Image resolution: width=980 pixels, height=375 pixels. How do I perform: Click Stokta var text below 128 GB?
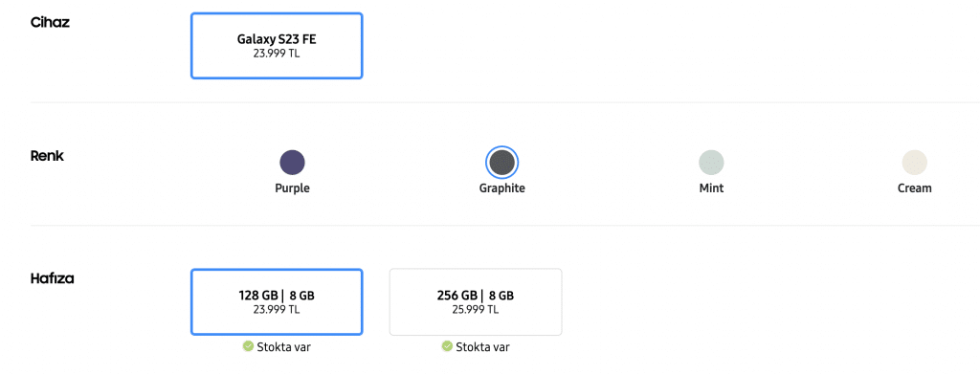(x=283, y=347)
